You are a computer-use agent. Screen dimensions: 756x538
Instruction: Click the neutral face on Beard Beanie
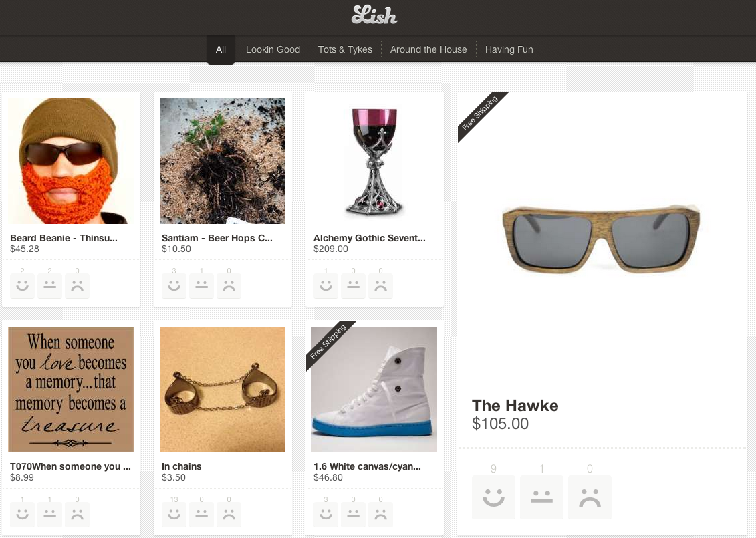[x=49, y=286]
